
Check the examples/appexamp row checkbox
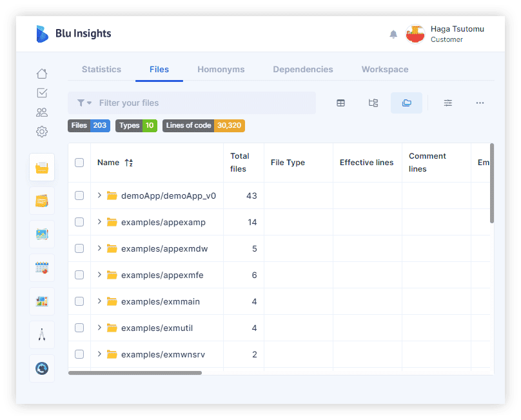point(79,222)
